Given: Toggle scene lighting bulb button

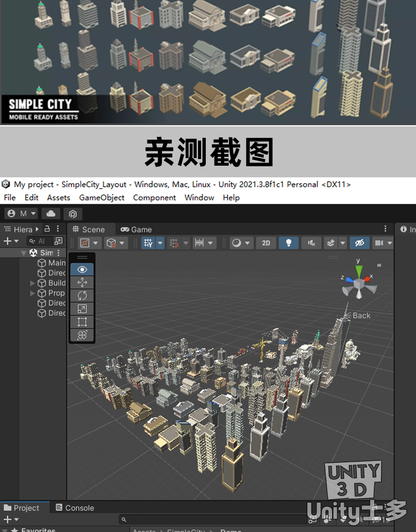Looking at the screenshot, I should [288, 243].
